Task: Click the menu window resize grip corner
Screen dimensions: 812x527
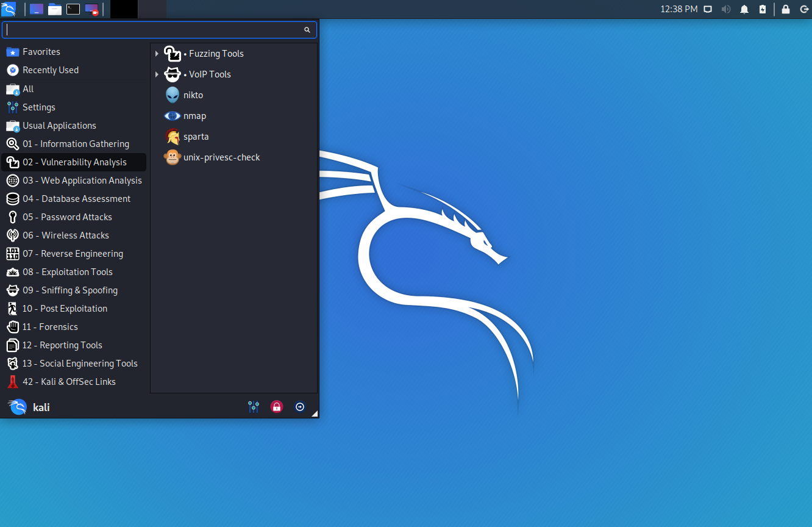Action: [315, 414]
